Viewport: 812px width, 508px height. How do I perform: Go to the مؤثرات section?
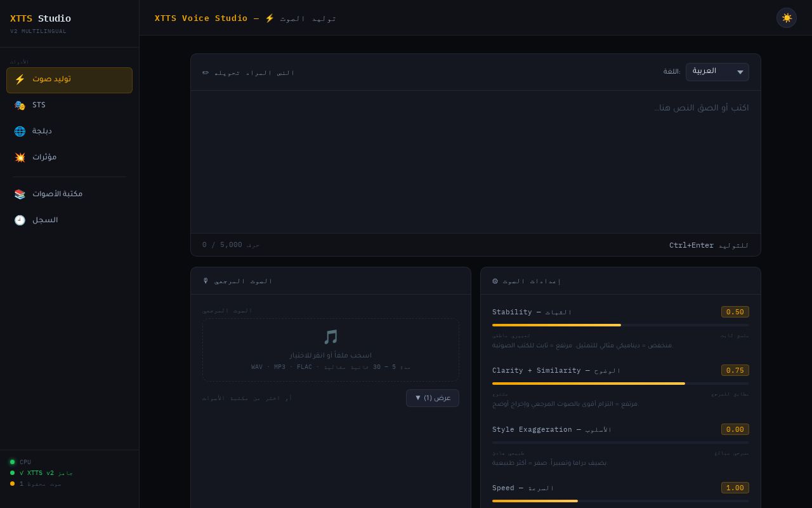pos(69,157)
